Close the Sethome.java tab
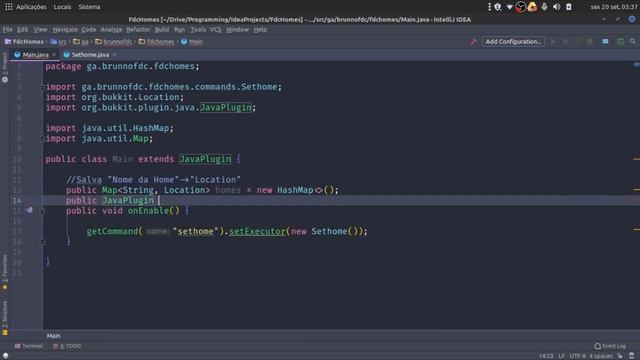The image size is (640, 360). pyautogui.click(x=114, y=55)
